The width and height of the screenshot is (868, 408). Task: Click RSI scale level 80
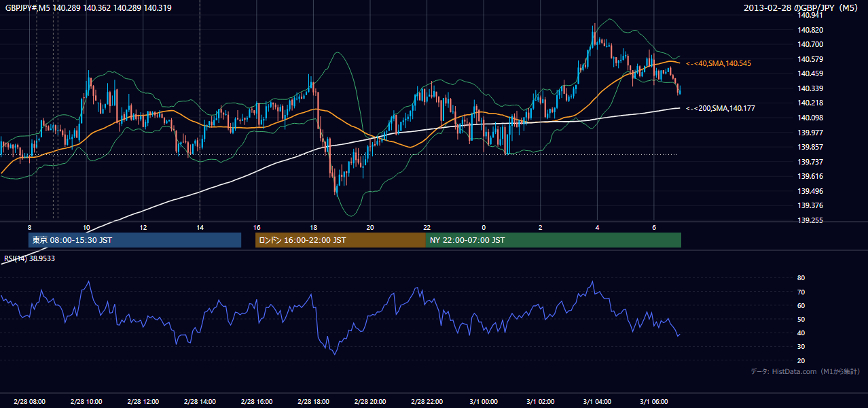click(801, 278)
